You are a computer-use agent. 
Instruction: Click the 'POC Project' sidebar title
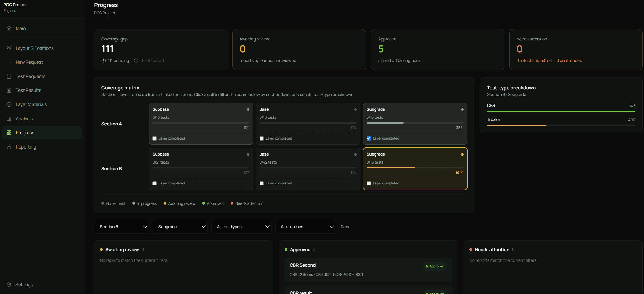[x=15, y=5]
